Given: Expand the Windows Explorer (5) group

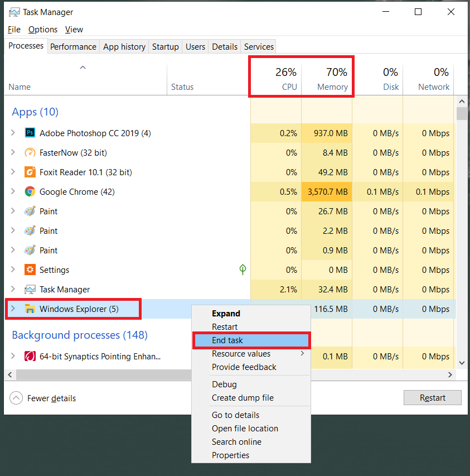Looking at the screenshot, I should pos(13,309).
